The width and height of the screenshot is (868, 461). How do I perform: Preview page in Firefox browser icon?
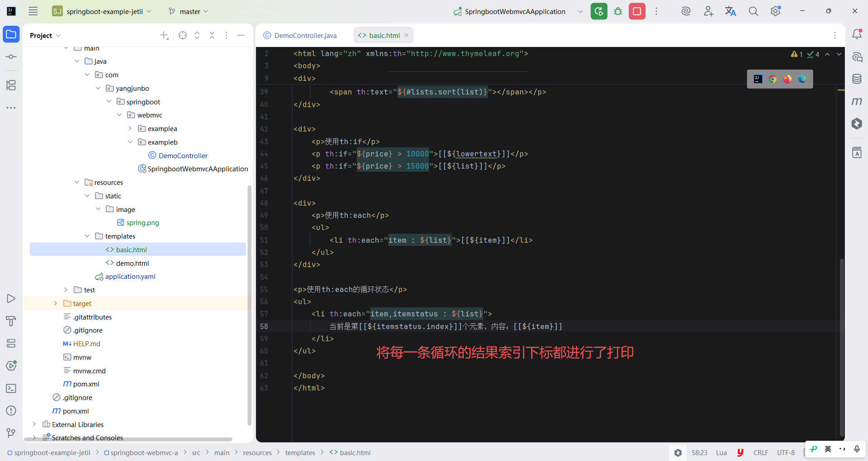[788, 79]
